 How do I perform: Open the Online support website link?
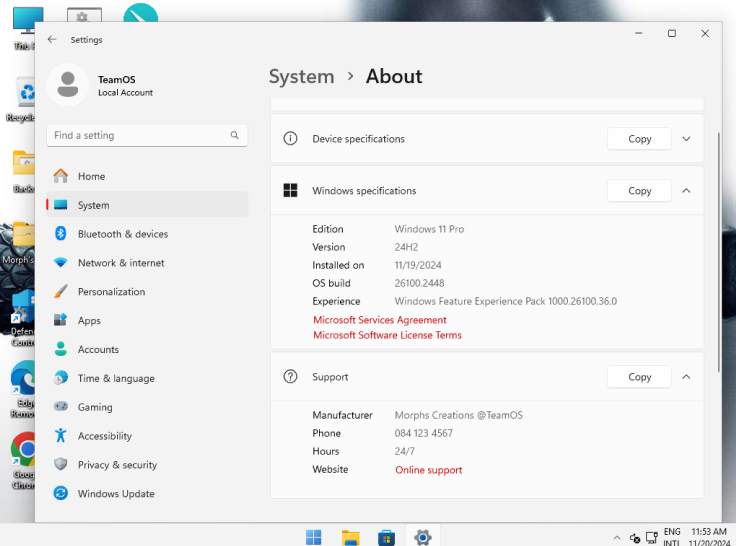pos(429,470)
